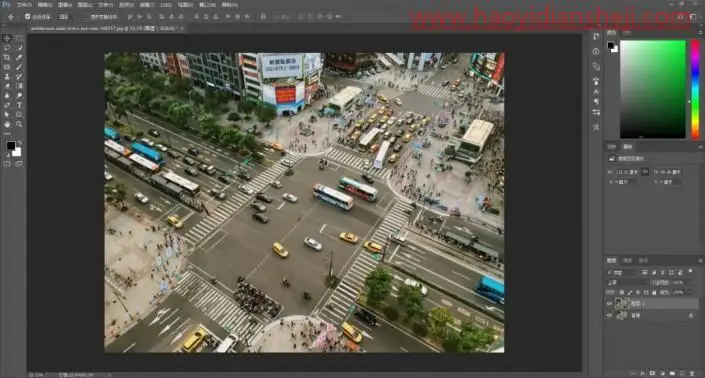Select the Lasso tool

(x=7, y=48)
